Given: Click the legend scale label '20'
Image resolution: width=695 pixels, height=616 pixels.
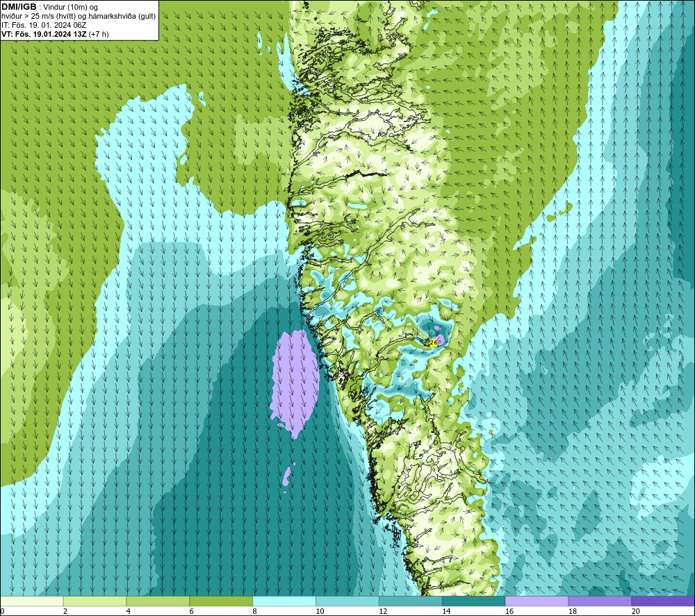Looking at the screenshot, I should click(636, 611).
